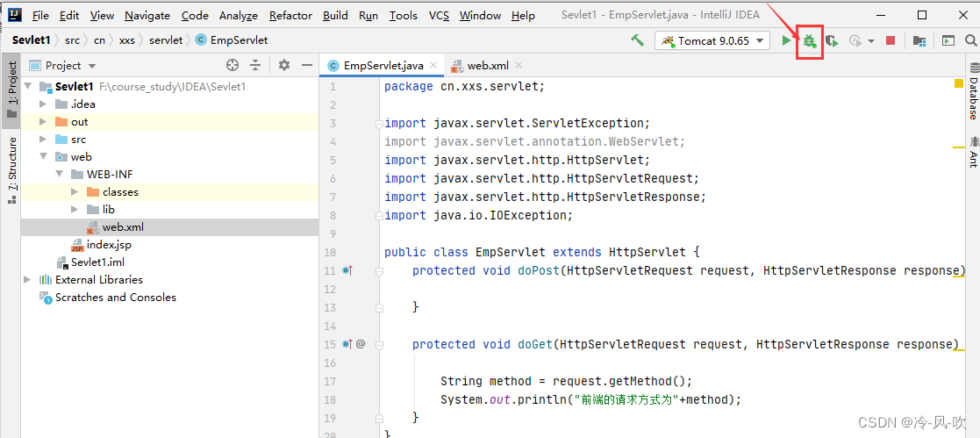This screenshot has height=438, width=980.
Task: Click the locate target icon in Project panel
Action: tap(232, 65)
